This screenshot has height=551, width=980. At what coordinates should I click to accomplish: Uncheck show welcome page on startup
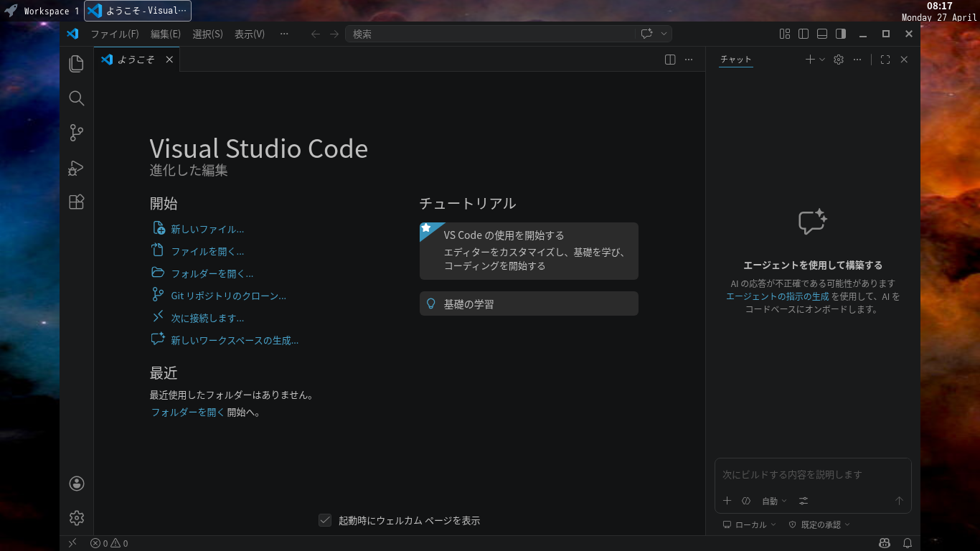[325, 520]
